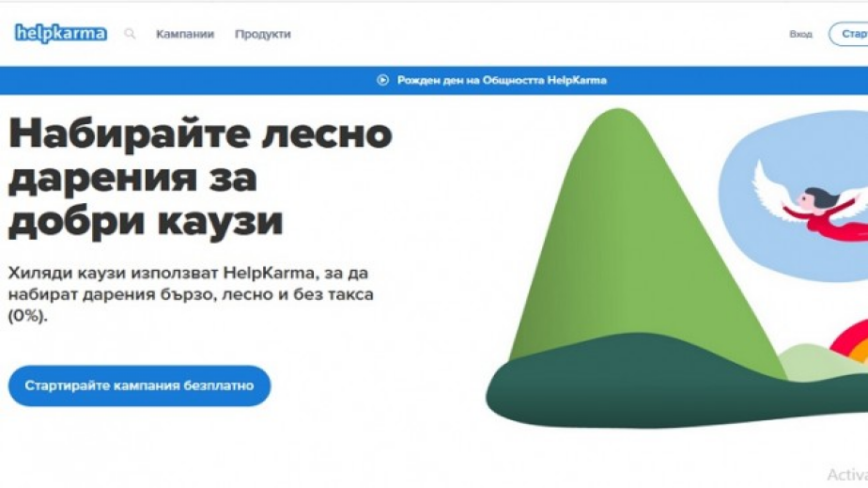Click the rainbow graphic at right edge
This screenshot has height=488, width=868.
(851, 341)
